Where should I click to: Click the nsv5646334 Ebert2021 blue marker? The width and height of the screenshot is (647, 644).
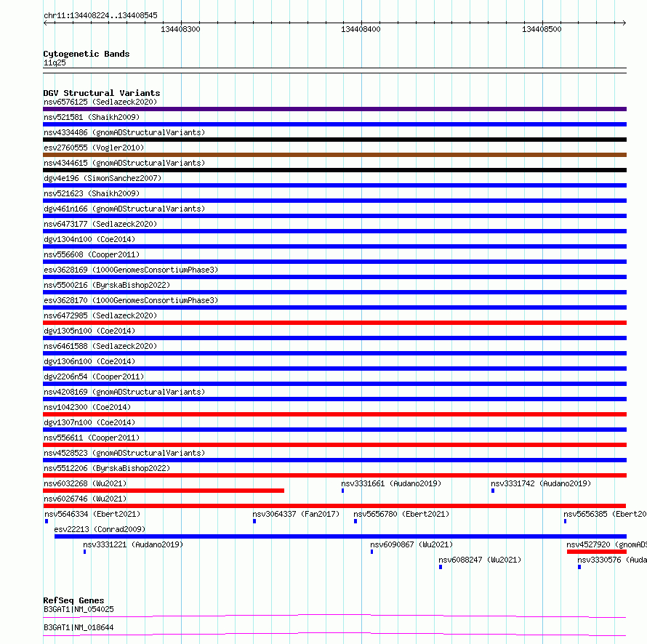[47, 521]
